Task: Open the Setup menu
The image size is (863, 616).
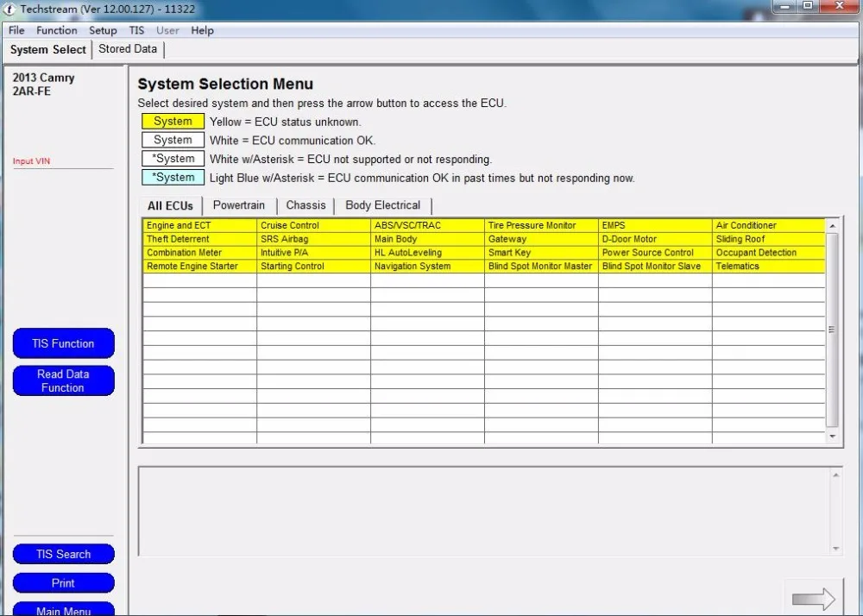Action: click(x=103, y=30)
